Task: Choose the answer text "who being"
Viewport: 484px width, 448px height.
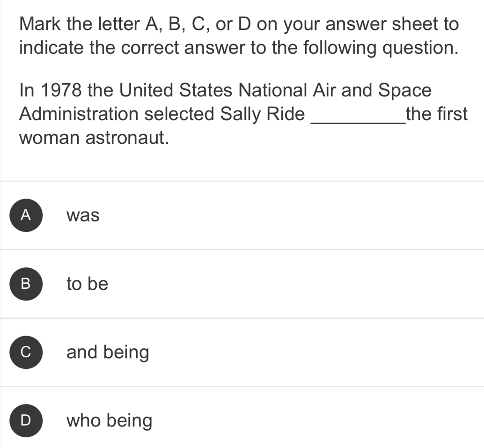Action: (110, 421)
